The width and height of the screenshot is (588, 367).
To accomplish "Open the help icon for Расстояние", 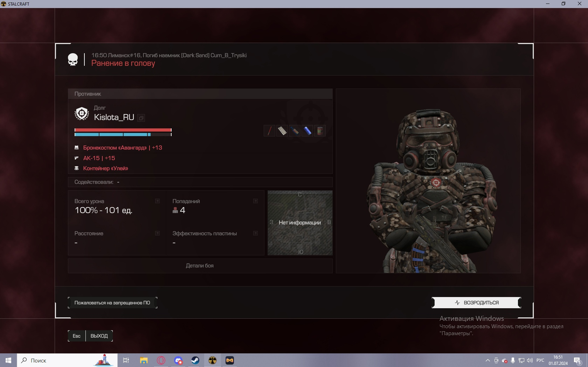I will pos(157,233).
